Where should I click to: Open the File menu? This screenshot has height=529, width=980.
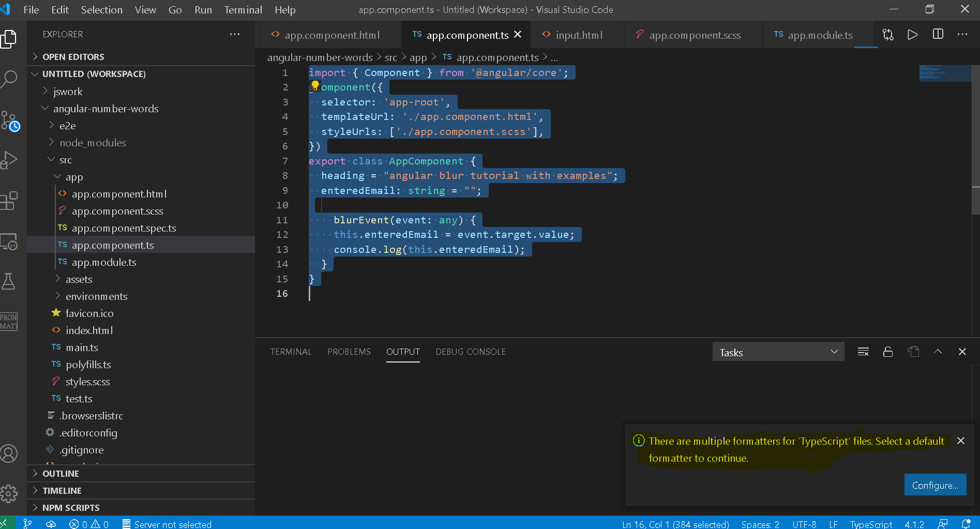[x=31, y=9]
